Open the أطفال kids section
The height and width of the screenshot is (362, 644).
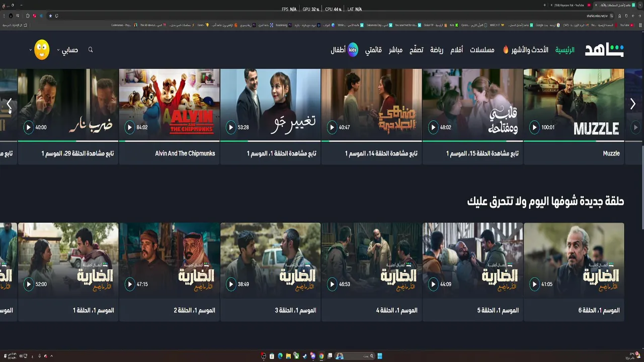345,50
